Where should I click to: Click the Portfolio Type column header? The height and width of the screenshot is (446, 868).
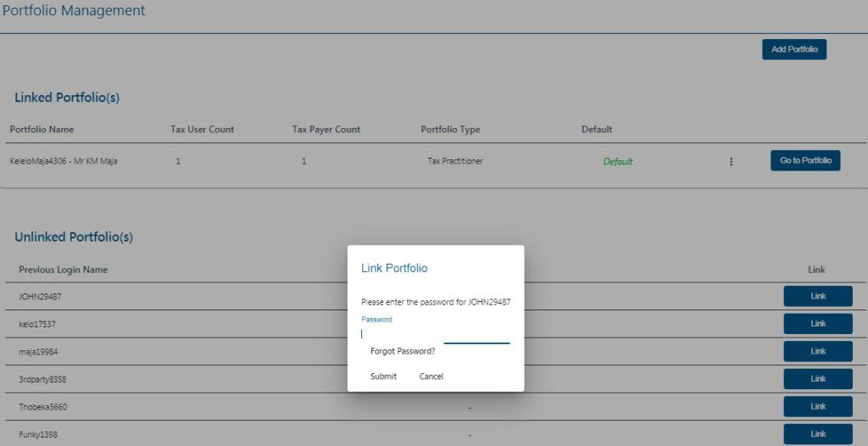coord(450,130)
